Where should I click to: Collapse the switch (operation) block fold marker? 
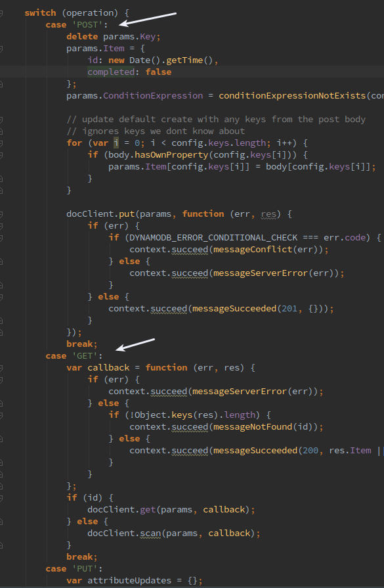[1, 12]
